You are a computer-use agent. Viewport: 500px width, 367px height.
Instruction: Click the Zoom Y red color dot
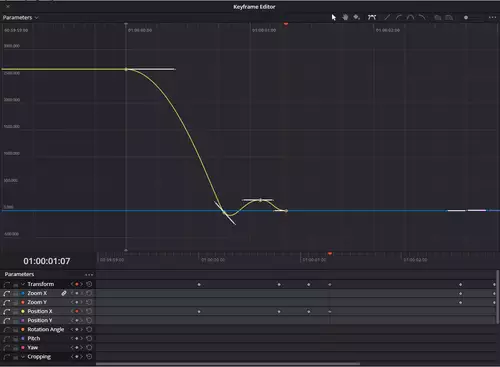pyautogui.click(x=23, y=302)
